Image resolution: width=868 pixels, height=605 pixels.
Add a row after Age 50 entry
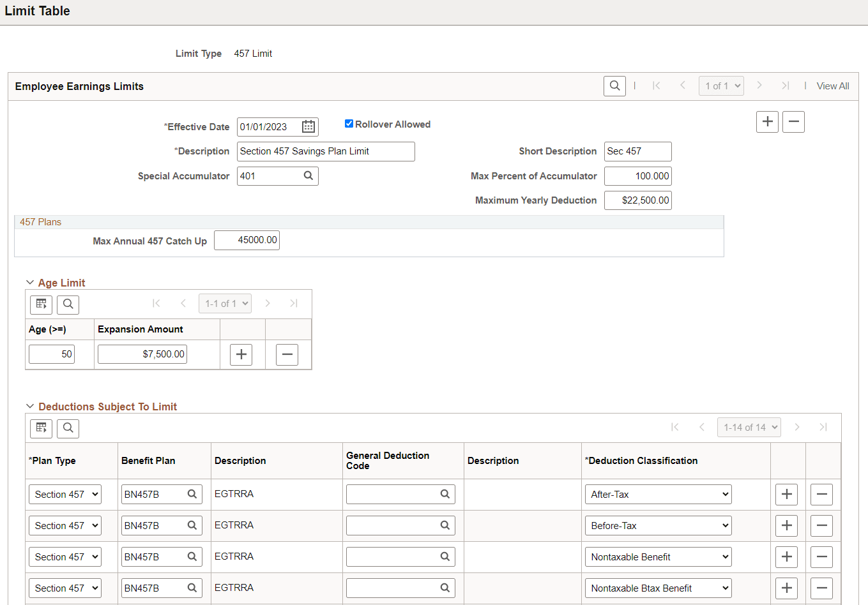pos(241,354)
